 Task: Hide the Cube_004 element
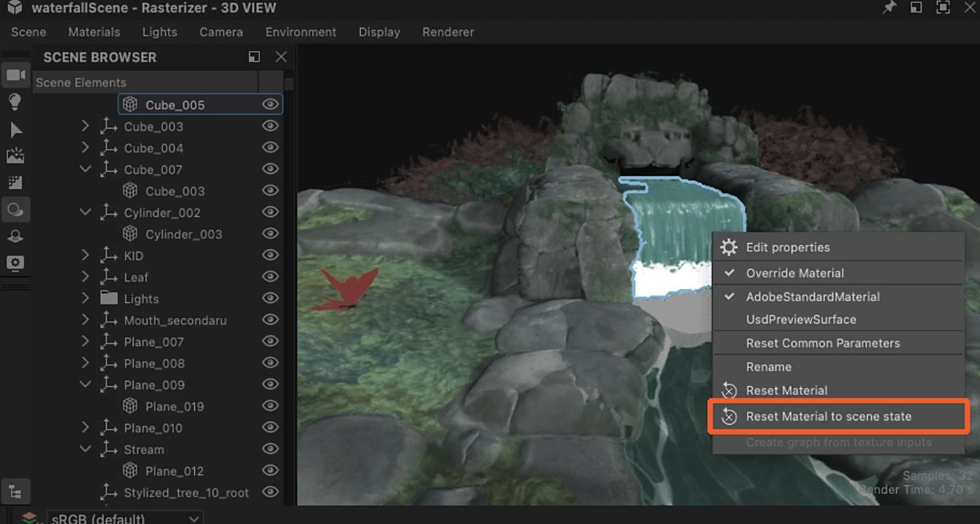coord(270,147)
